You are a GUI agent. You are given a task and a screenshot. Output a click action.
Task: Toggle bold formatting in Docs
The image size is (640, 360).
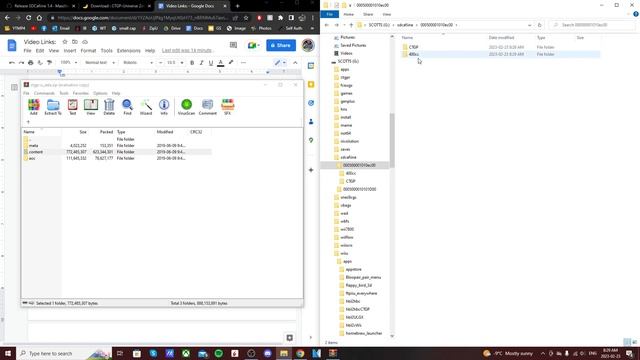[192, 63]
